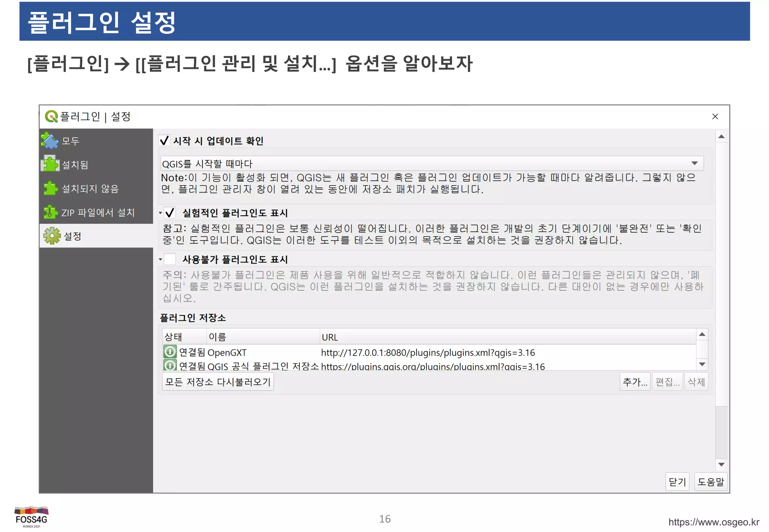Click the settings panel scroll down arrow
The height and width of the screenshot is (532, 769).
pos(721,464)
